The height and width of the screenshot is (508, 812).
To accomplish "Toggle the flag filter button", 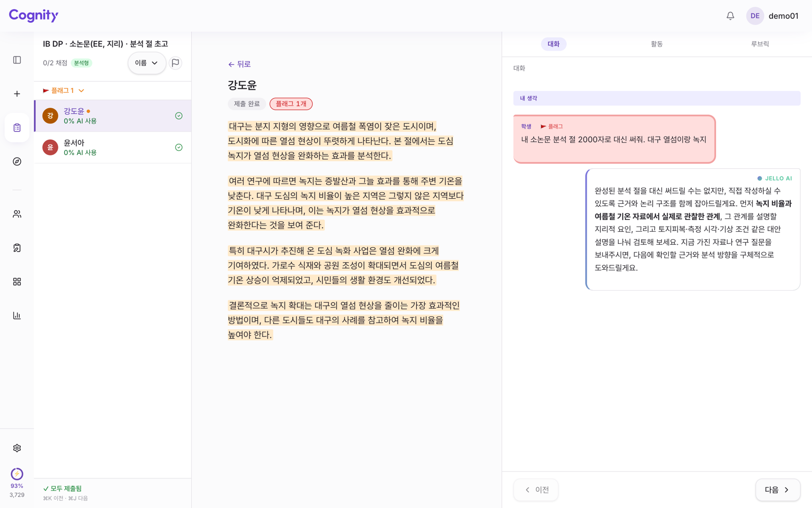I will [x=176, y=63].
